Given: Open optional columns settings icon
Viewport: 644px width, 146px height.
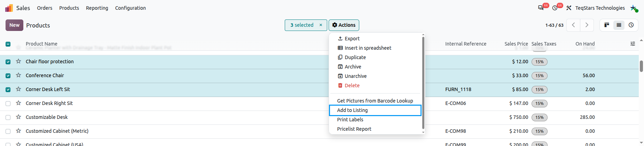Looking at the screenshot, I should (x=633, y=44).
